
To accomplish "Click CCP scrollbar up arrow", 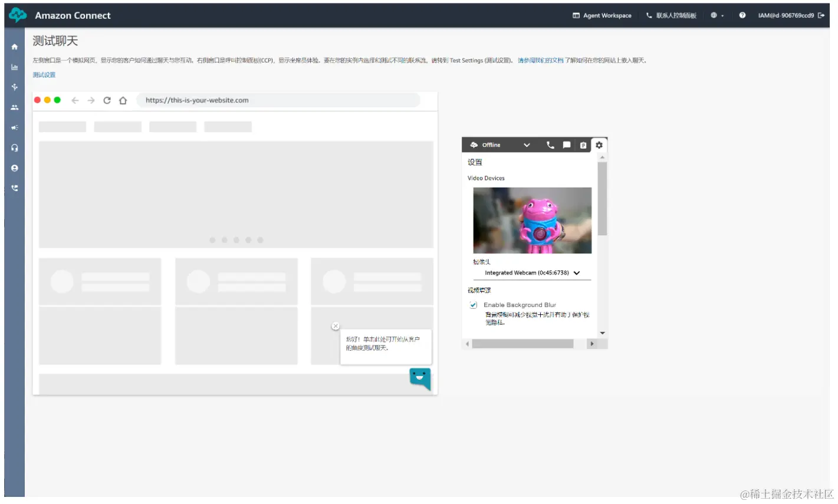I will point(602,157).
